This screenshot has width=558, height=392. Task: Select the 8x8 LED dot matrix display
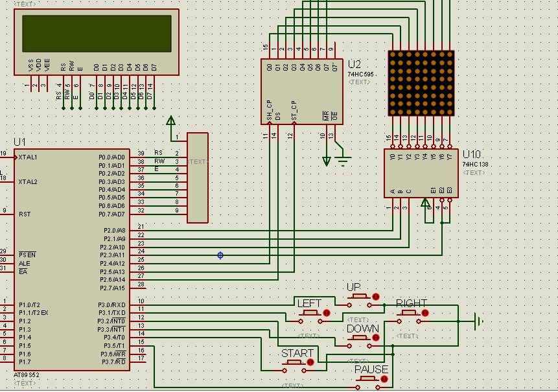421,83
